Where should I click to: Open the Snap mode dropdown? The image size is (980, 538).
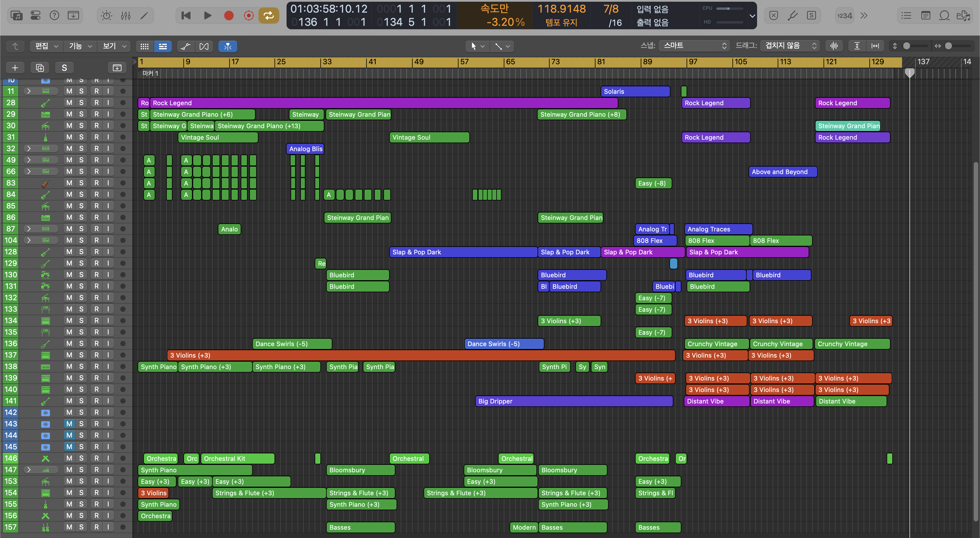(x=694, y=46)
